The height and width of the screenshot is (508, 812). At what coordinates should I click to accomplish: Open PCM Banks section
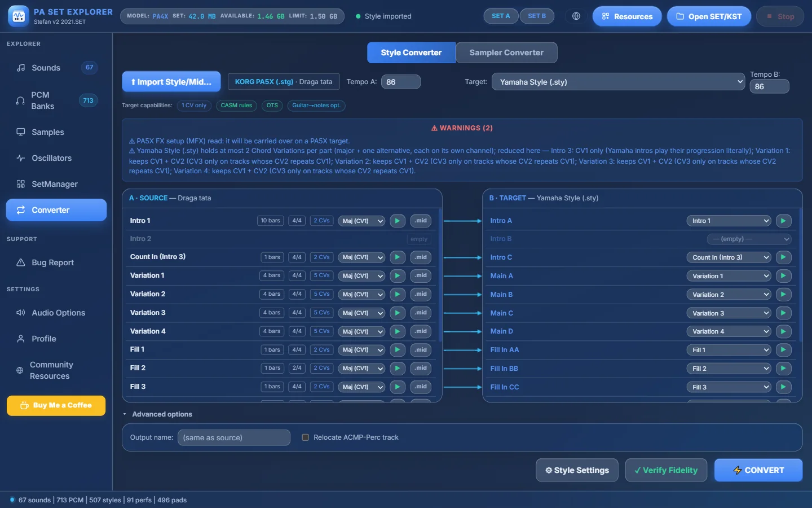tap(56, 100)
